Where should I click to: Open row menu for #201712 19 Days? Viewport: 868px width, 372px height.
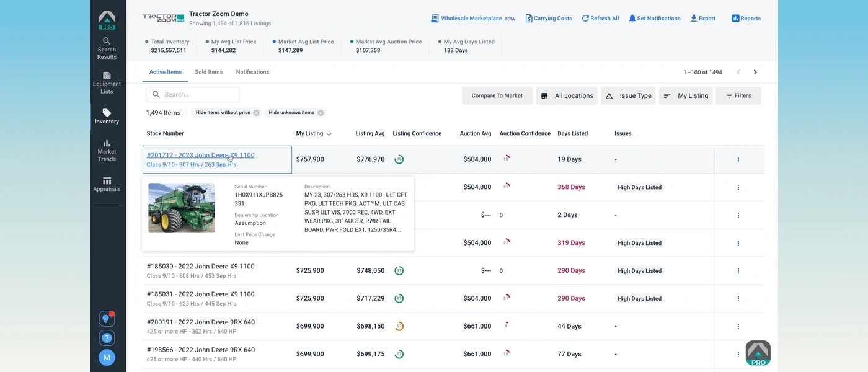click(x=738, y=160)
